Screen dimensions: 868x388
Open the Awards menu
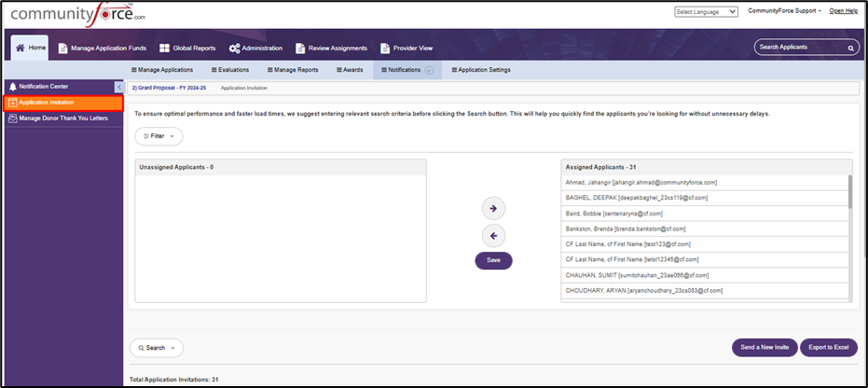tap(350, 70)
